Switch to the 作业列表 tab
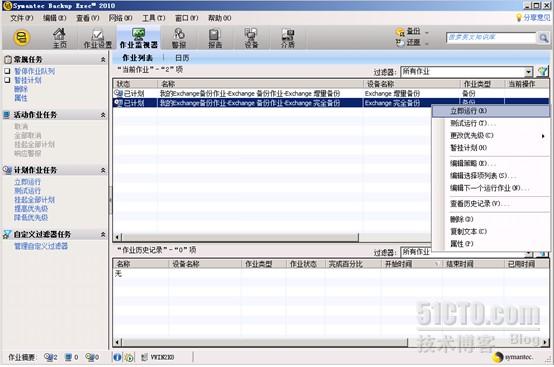 pyautogui.click(x=137, y=58)
